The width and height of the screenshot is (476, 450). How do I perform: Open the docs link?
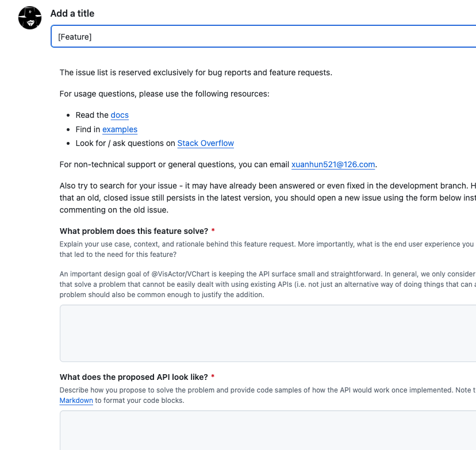click(x=120, y=115)
